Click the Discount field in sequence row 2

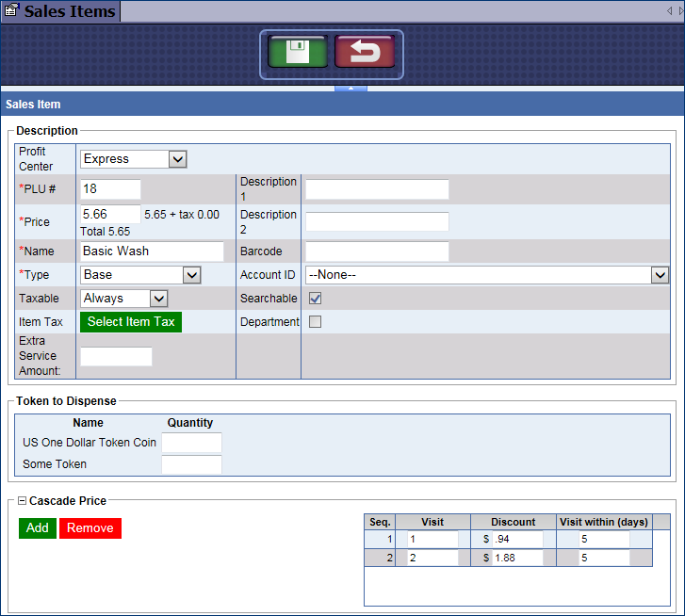pos(517,558)
